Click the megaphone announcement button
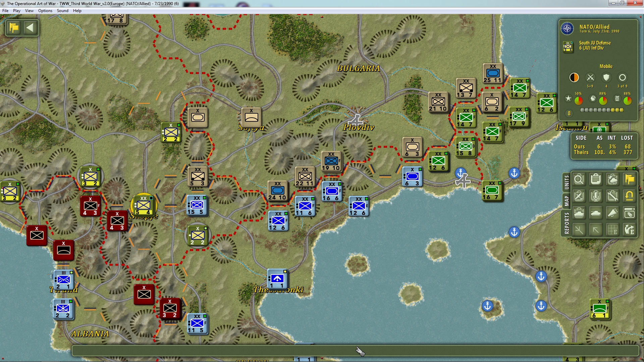 (612, 213)
